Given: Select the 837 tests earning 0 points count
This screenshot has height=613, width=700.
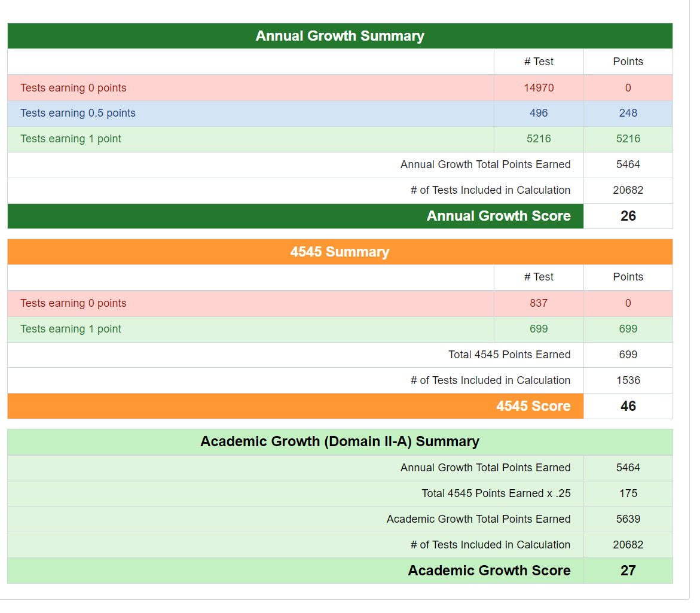Looking at the screenshot, I should [x=538, y=303].
